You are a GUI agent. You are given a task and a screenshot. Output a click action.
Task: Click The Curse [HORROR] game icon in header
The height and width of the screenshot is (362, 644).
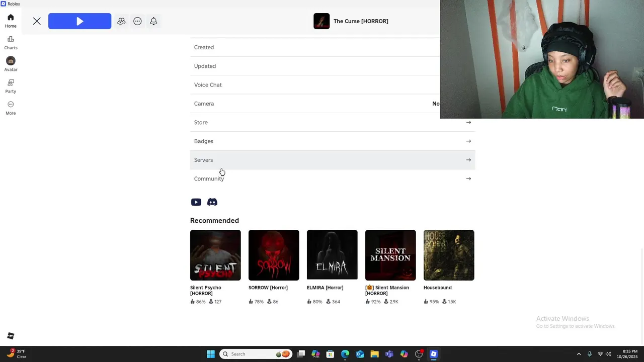(x=321, y=21)
